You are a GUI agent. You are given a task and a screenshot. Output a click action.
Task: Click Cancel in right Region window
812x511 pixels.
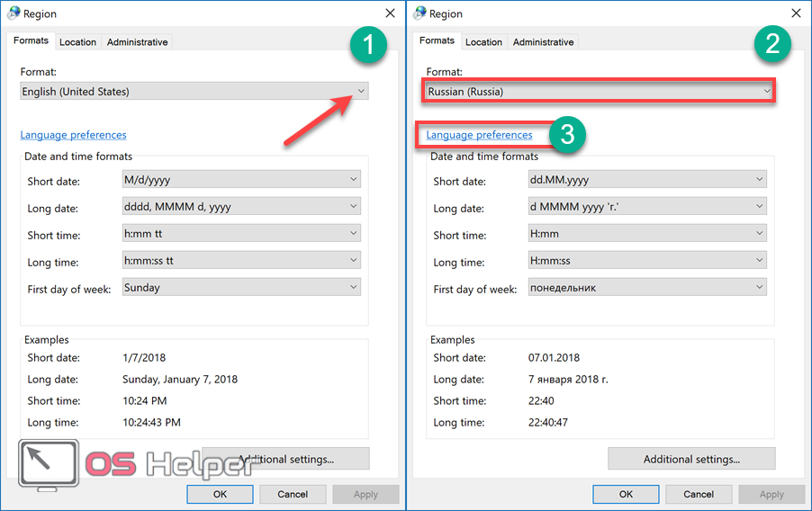point(699,494)
